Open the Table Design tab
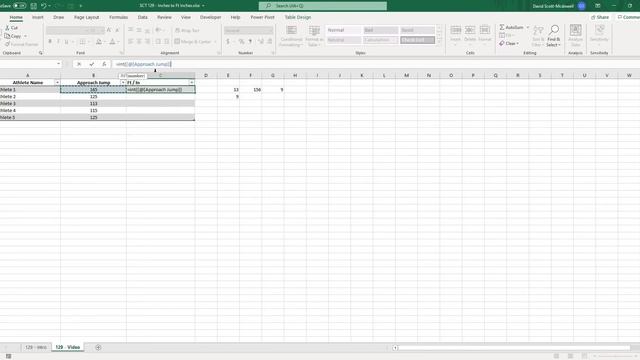Image resolution: width=640 pixels, height=360 pixels. point(298,17)
